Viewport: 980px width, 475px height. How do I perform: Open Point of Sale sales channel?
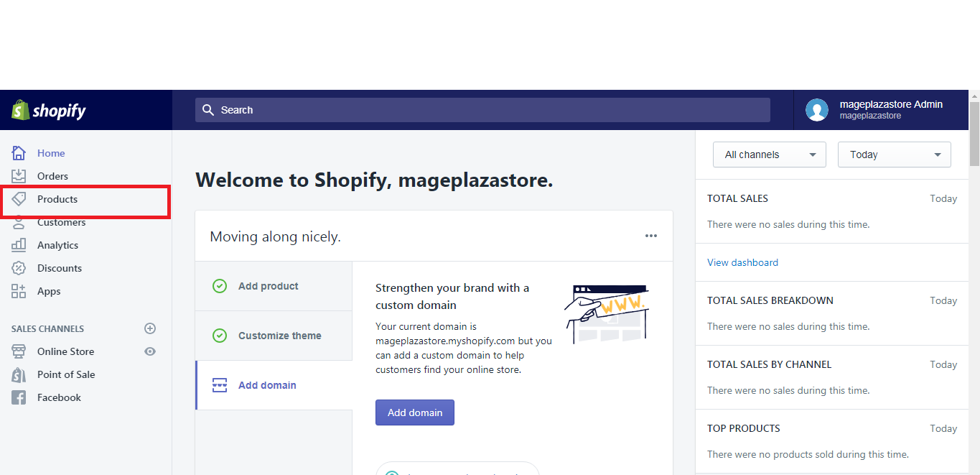pyautogui.click(x=66, y=374)
